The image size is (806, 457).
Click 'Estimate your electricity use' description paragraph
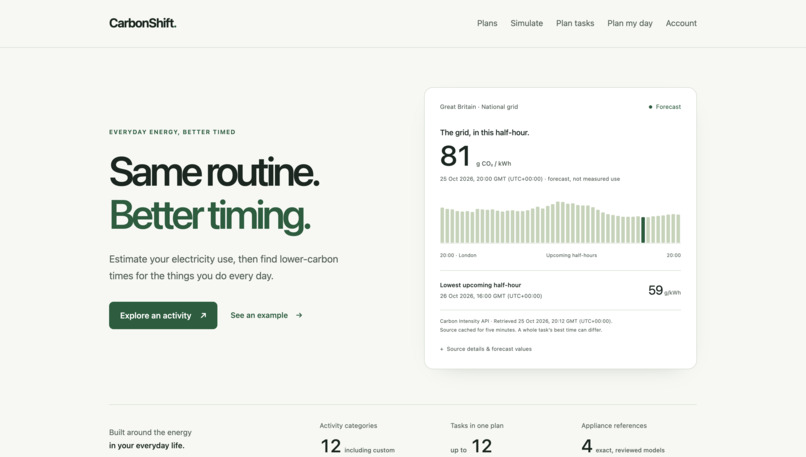(224, 267)
